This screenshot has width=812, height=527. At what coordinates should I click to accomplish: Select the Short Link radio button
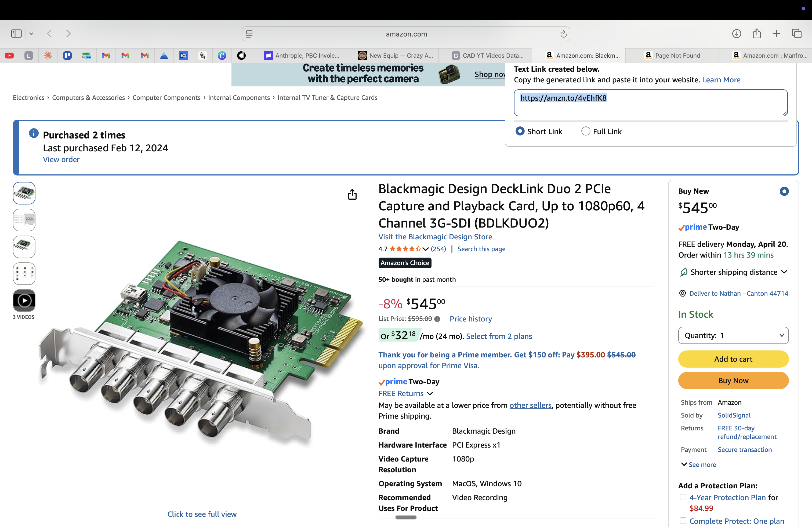(x=520, y=131)
